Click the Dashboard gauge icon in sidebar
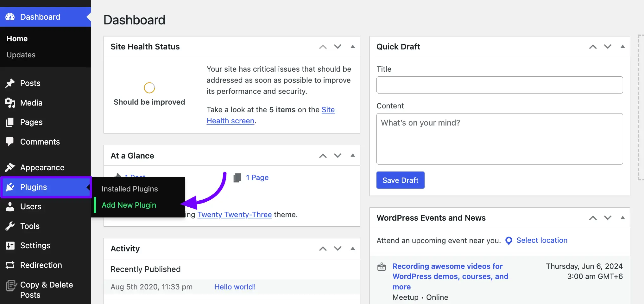 (x=10, y=17)
